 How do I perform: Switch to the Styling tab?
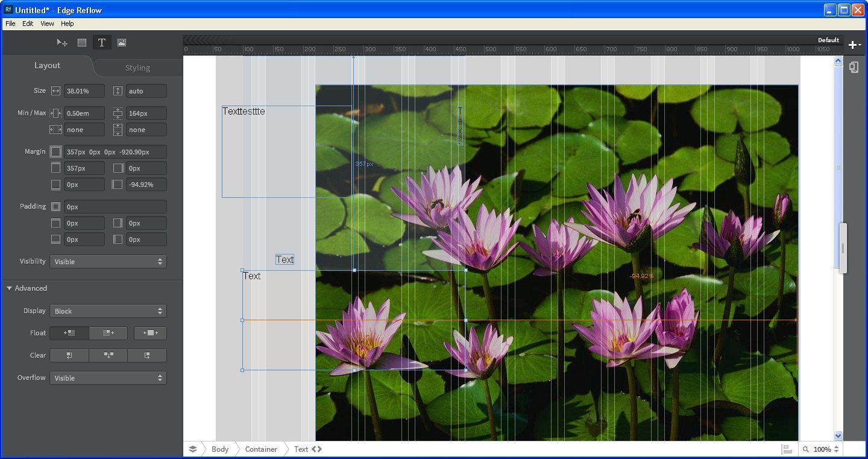(x=137, y=68)
